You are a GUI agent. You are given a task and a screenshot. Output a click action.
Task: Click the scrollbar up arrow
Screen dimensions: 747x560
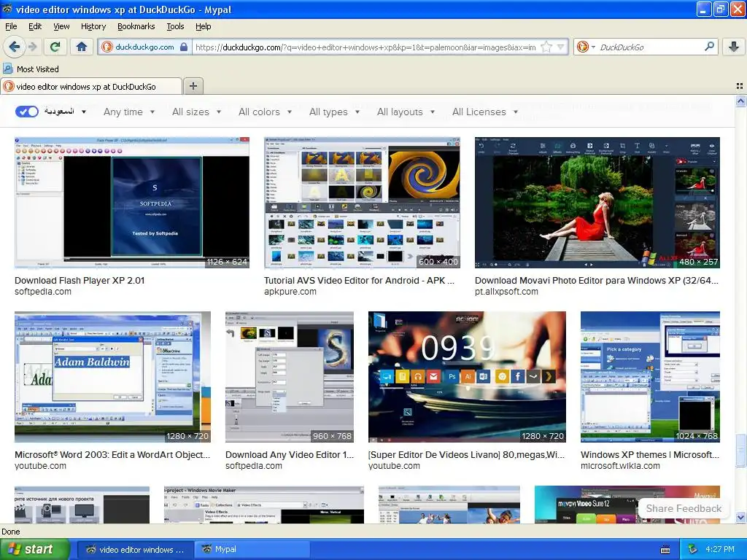tap(740, 101)
